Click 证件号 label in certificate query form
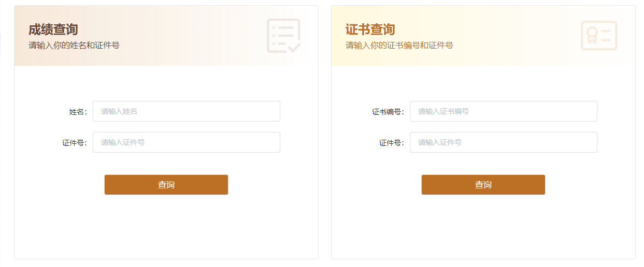The image size is (644, 267). click(x=391, y=143)
